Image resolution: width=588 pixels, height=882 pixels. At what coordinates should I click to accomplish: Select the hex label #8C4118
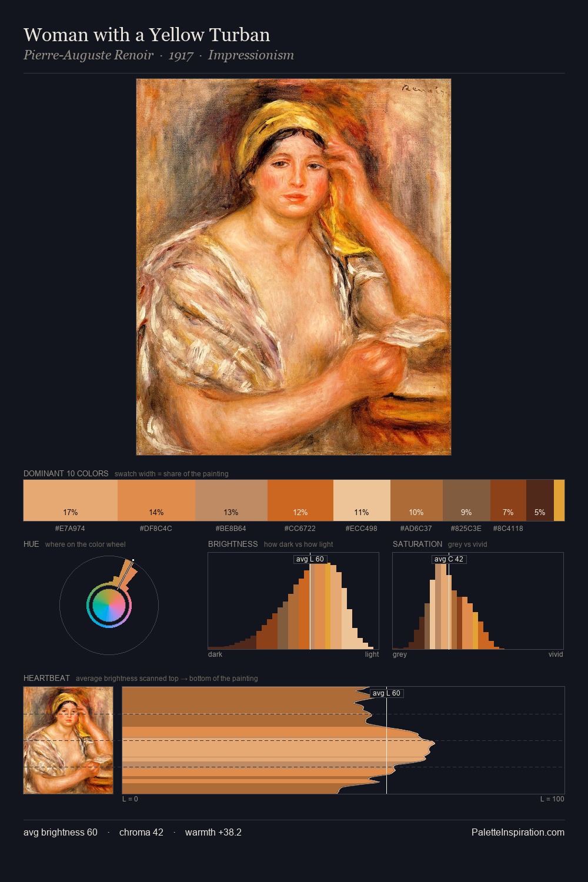coord(508,529)
